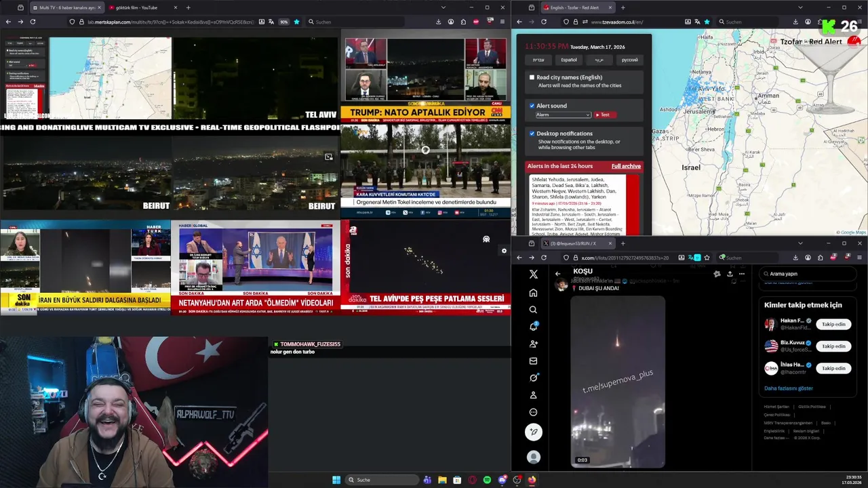The width and height of the screenshot is (868, 488).
Task: Open downloads in Multi TV browser window
Action: [x=439, y=22]
